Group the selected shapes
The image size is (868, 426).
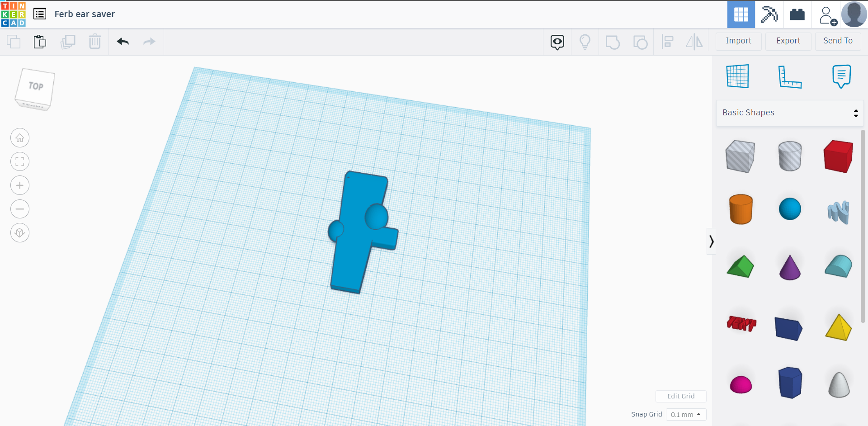tap(613, 42)
